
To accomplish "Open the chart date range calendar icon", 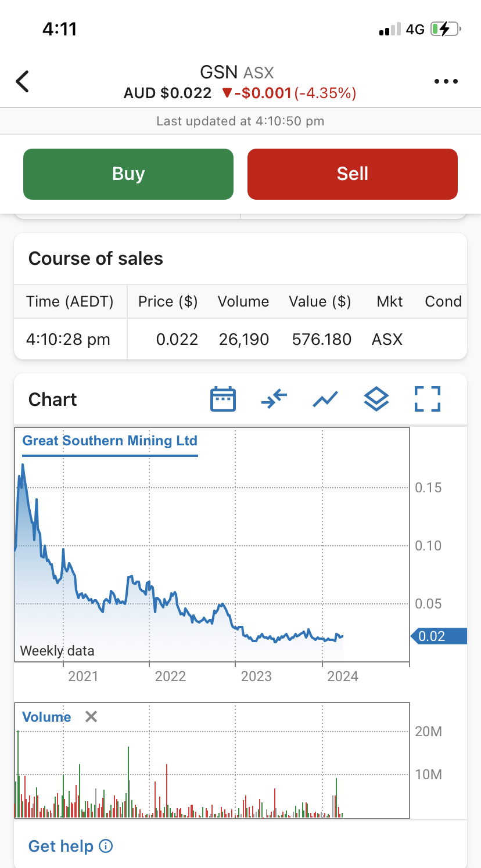I will 223,399.
